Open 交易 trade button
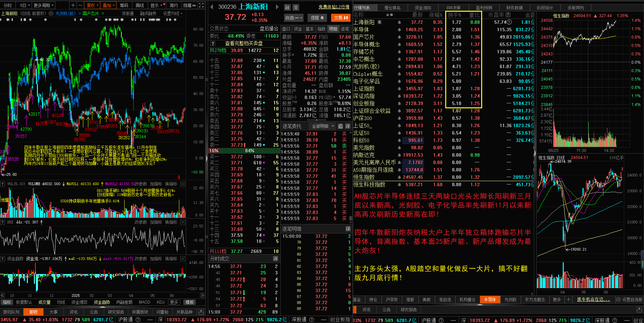 341,18
